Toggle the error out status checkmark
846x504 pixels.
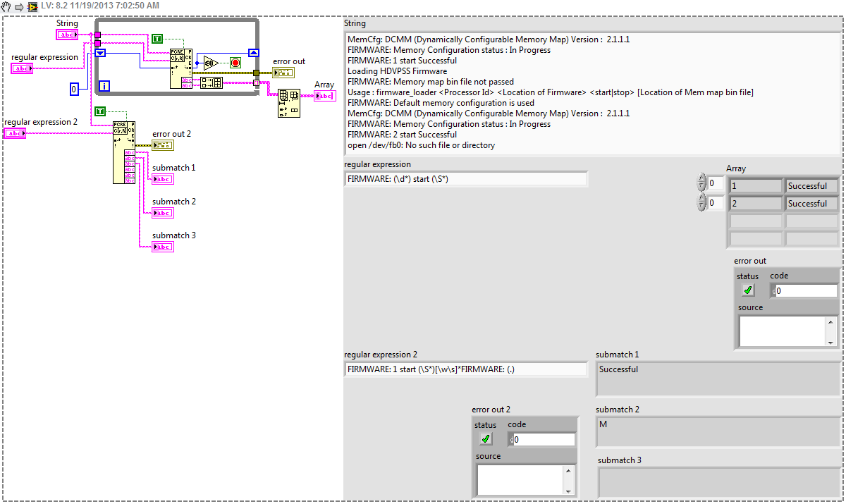(747, 290)
